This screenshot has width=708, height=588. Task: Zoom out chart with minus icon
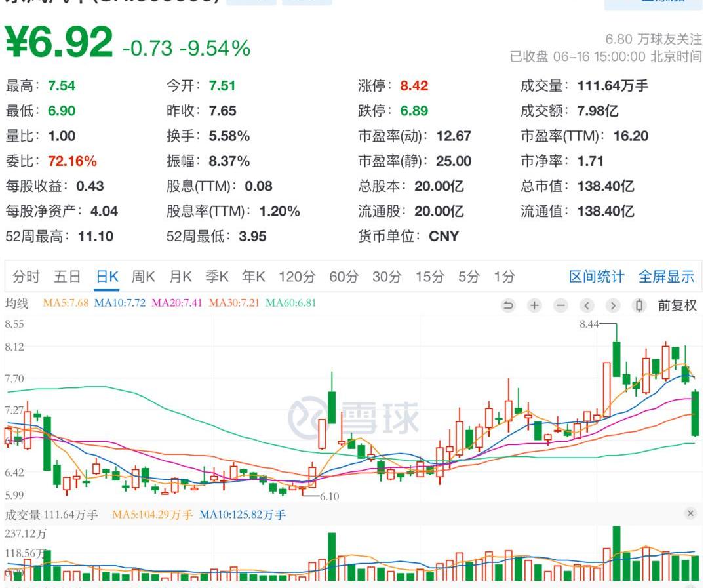click(x=560, y=305)
